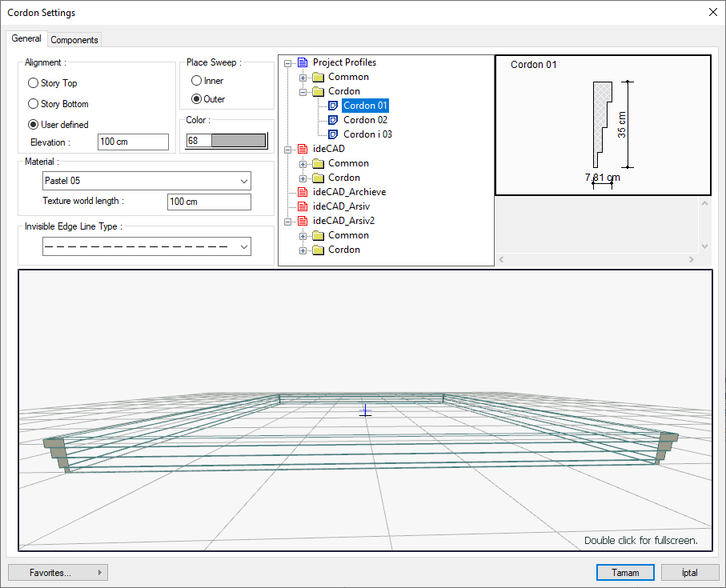Click the ideCAD_Arsiv library icon
726x588 pixels.
coord(303,206)
